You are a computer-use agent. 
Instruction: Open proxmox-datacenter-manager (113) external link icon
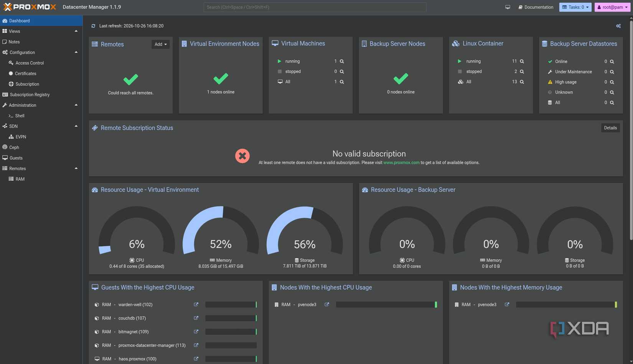(x=196, y=345)
